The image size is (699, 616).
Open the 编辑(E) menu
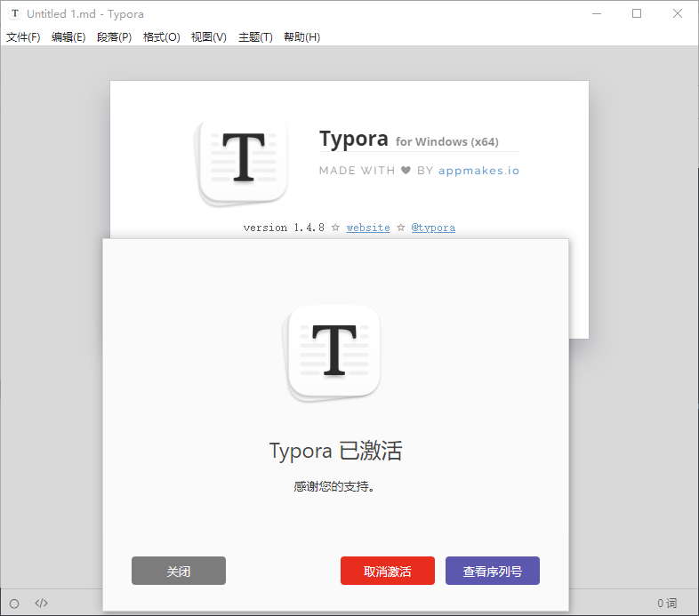pos(68,37)
